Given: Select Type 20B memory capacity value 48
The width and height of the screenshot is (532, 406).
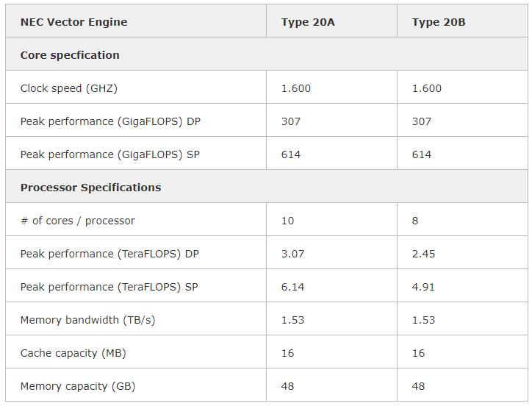Looking at the screenshot, I should (x=418, y=386).
